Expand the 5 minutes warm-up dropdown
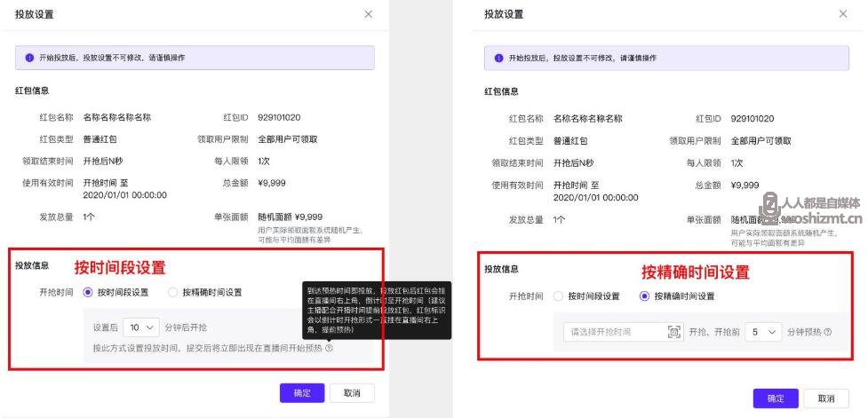868x418 pixels. point(763,332)
